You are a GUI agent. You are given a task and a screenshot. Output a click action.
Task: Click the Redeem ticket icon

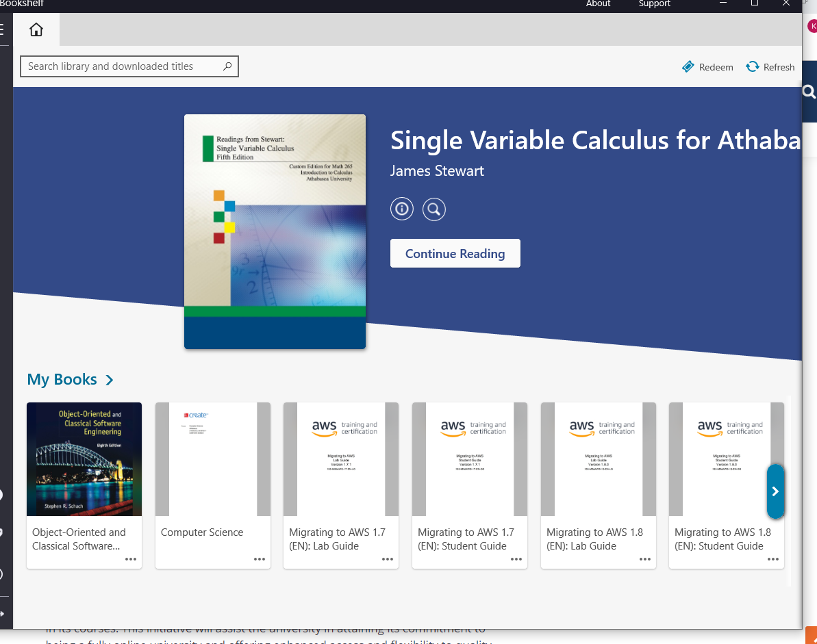pyautogui.click(x=688, y=66)
